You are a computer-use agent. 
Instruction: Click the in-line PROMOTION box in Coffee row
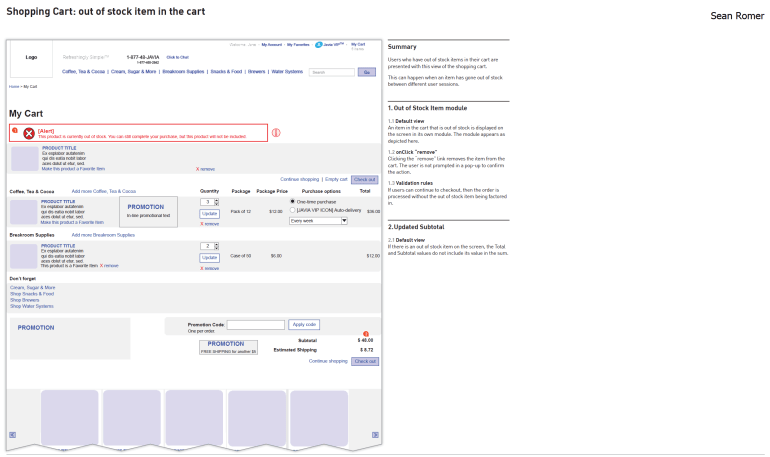tap(148, 212)
